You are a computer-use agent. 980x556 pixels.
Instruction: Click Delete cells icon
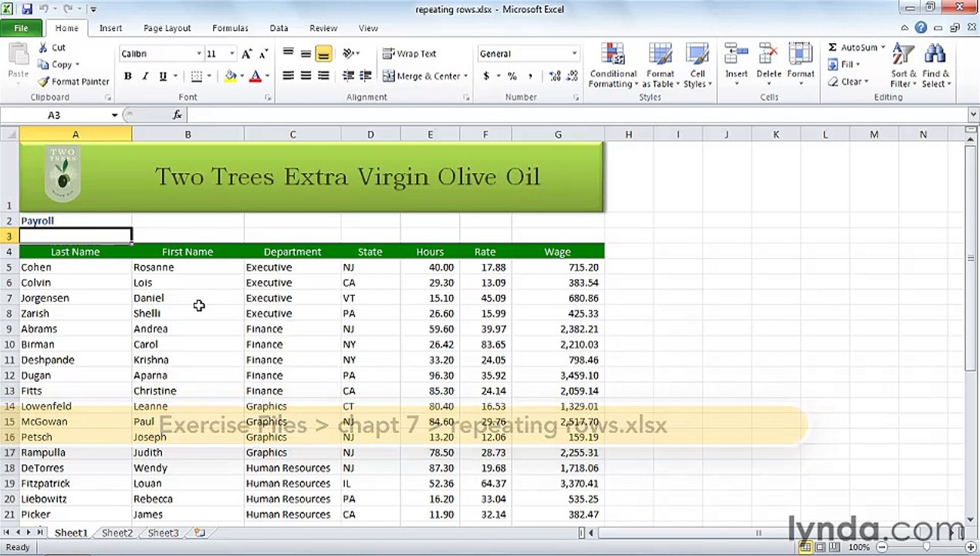769,56
